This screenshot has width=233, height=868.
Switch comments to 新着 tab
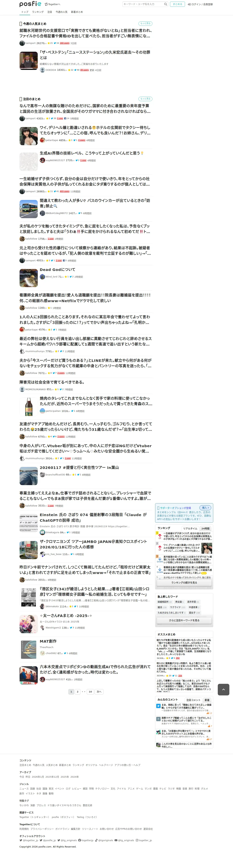[x=207, y=700]
